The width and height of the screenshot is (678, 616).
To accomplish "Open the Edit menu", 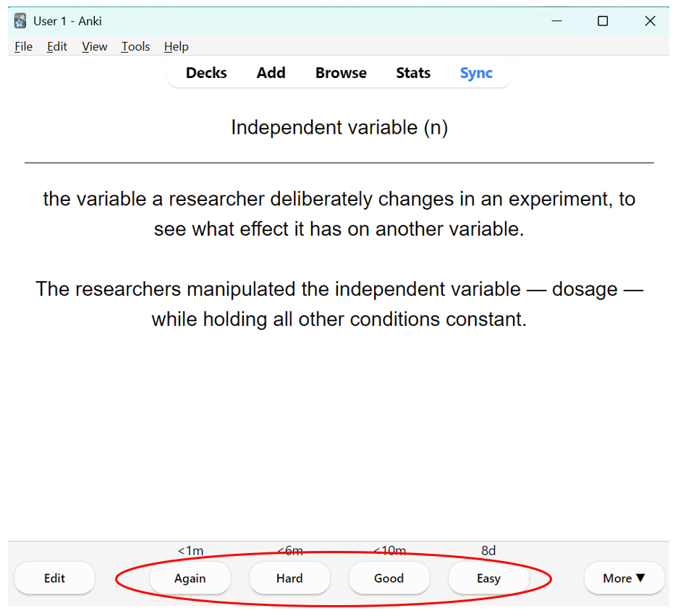I will [57, 47].
